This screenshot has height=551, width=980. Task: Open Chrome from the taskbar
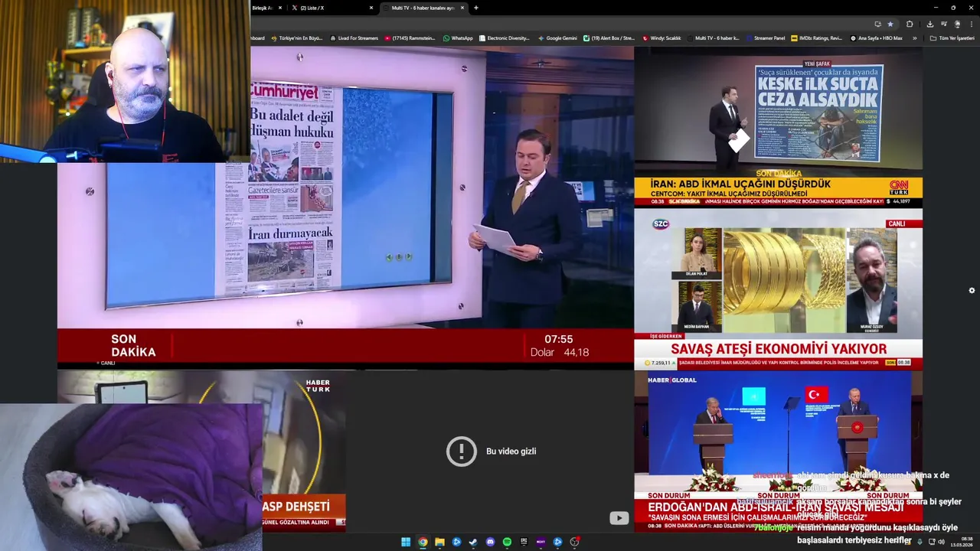[423, 542]
